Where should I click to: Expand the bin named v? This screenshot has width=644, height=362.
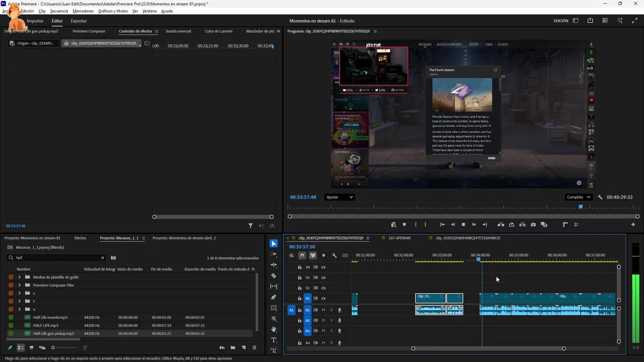click(x=20, y=309)
